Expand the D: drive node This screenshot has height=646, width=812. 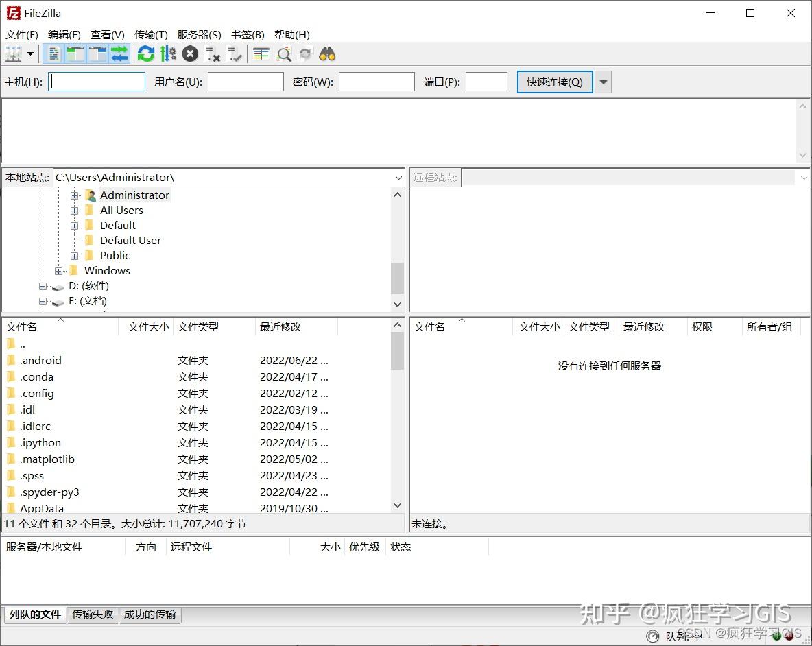pyautogui.click(x=43, y=286)
